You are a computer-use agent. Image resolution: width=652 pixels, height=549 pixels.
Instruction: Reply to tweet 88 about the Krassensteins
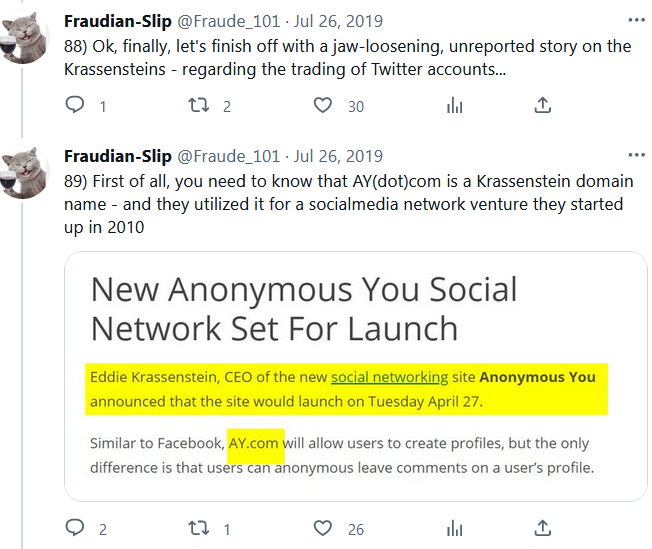click(76, 105)
